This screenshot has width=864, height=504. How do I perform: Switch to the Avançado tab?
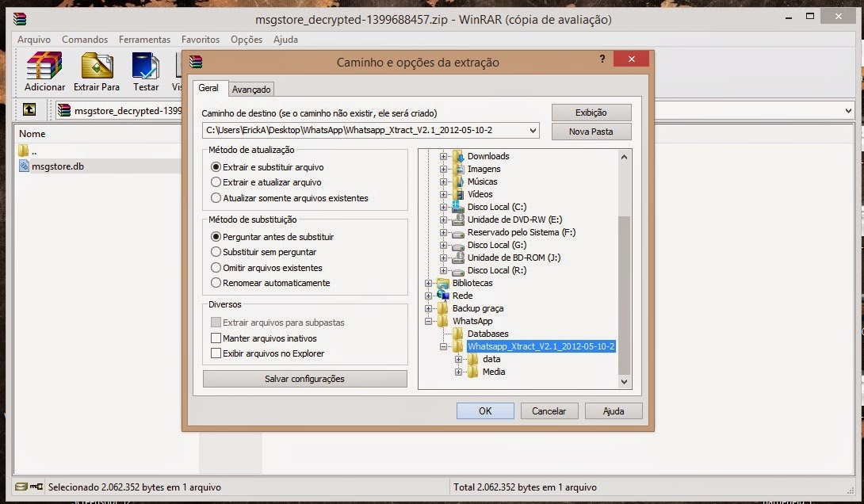pyautogui.click(x=251, y=90)
